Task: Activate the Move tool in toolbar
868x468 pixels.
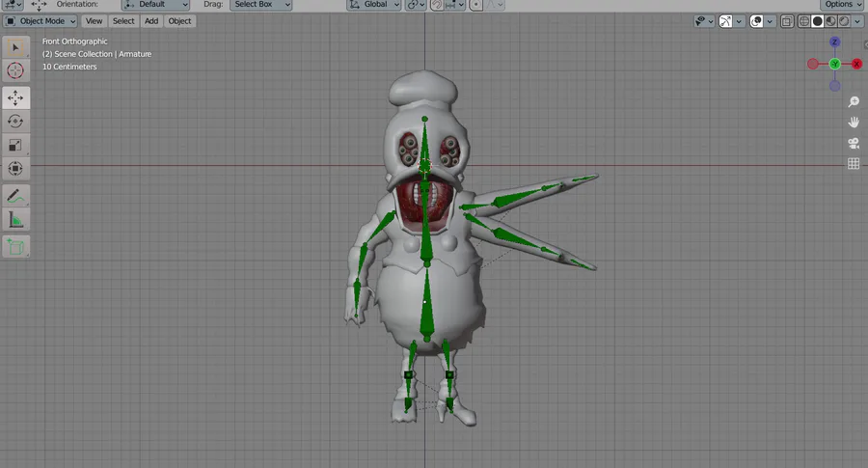Action: [15, 98]
